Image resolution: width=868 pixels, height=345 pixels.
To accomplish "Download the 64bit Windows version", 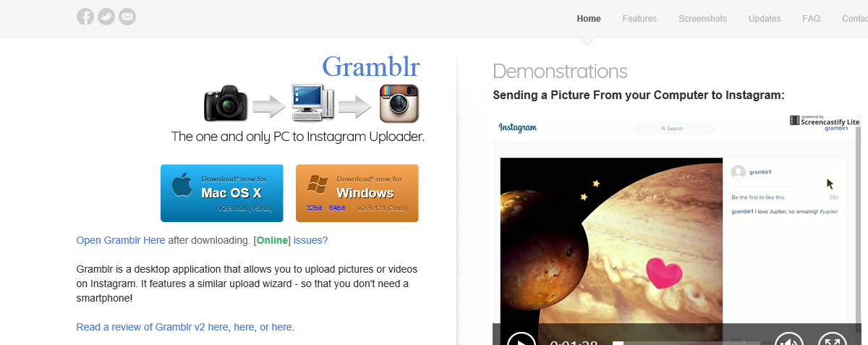I will tap(337, 208).
